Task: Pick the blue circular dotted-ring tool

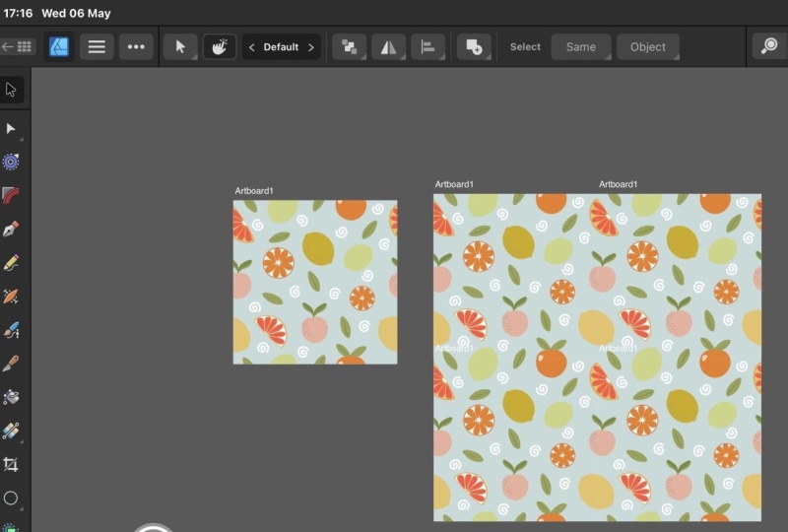Action: [11, 162]
